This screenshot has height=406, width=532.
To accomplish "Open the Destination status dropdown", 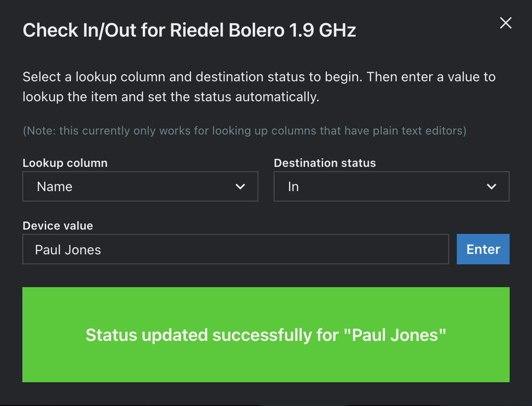I will [x=391, y=187].
